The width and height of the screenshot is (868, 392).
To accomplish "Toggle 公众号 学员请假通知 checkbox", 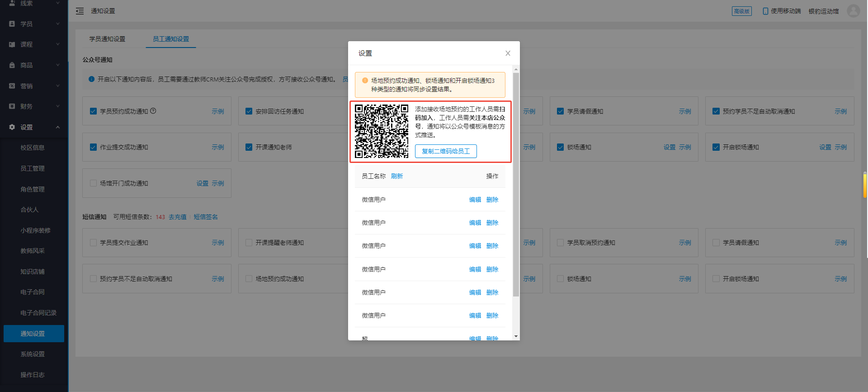I will tap(561, 111).
